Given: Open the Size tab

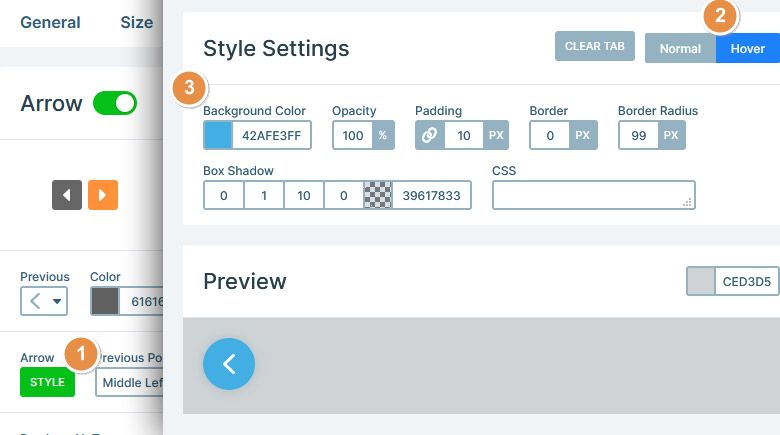Looking at the screenshot, I should (137, 22).
